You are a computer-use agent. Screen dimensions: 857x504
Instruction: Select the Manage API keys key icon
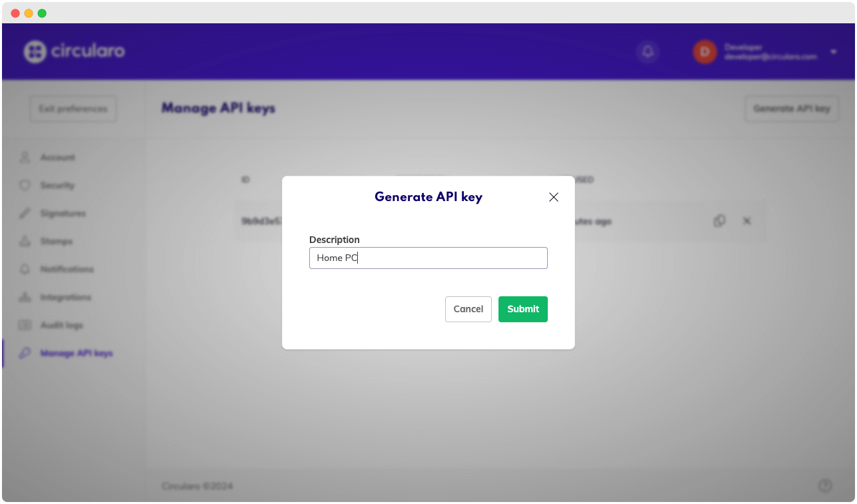click(25, 353)
